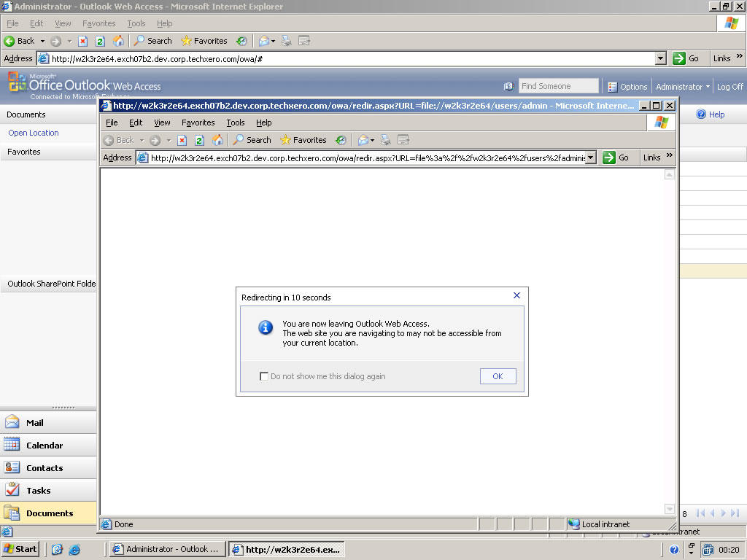Click the Refresh icon in popup toolbar
This screenshot has width=747, height=560.
(199, 140)
